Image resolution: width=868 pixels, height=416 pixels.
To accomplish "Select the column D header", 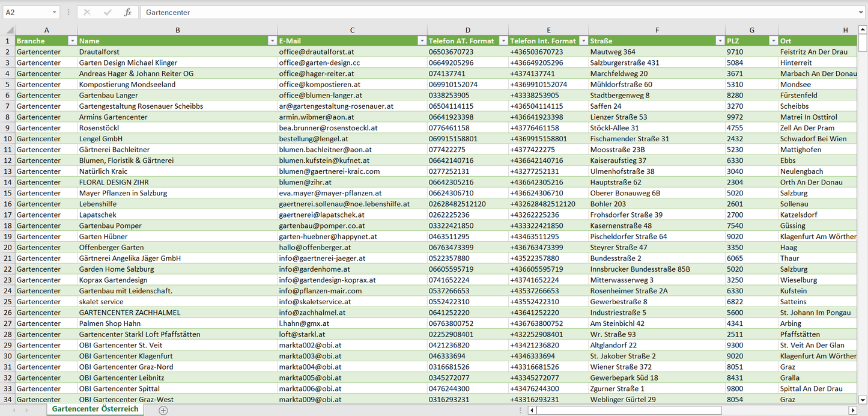I will click(467, 30).
